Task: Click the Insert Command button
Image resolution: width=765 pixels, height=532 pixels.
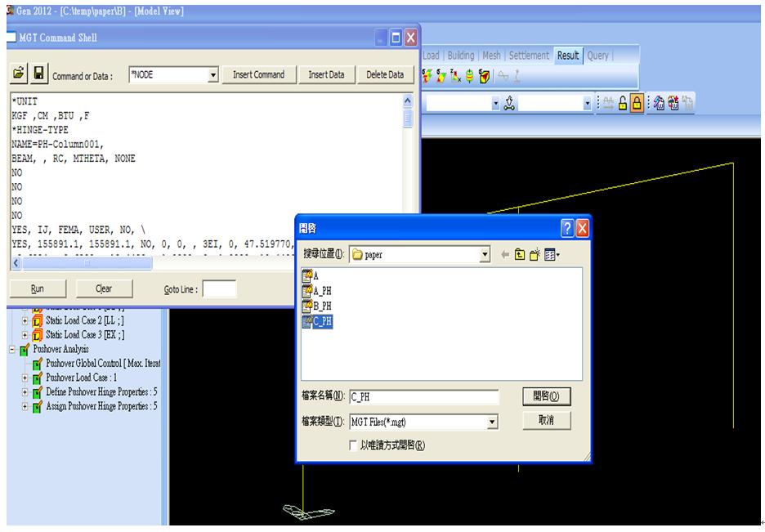Action: coord(258,75)
